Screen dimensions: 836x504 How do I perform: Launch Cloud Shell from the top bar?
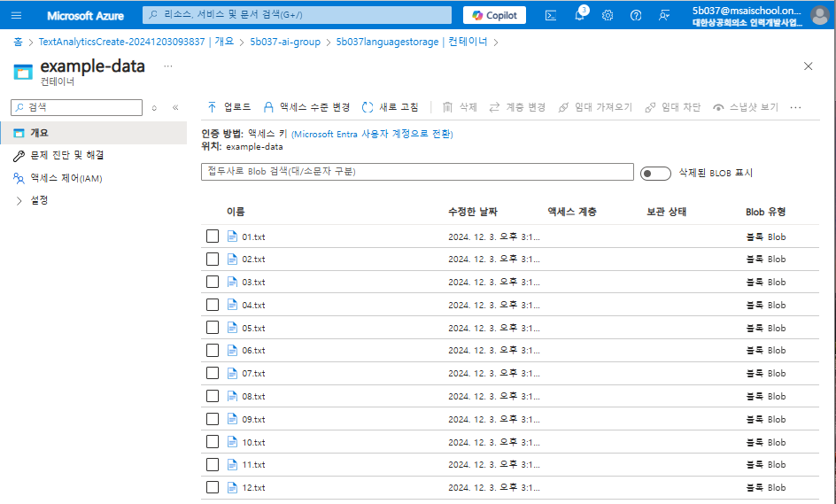(551, 15)
